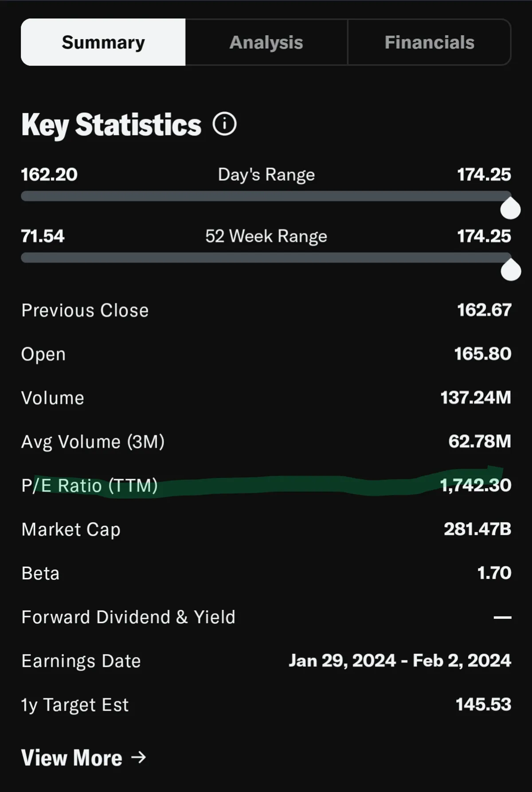Click the Avg Volume (3M) label
532x792 pixels.
coord(93,442)
